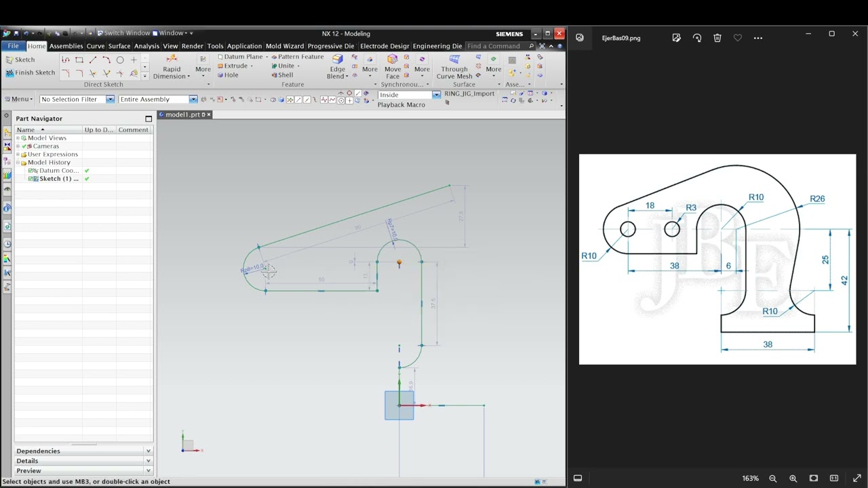Click the Save icon in NX title bar
The height and width of the screenshot is (488, 868).
16,33
